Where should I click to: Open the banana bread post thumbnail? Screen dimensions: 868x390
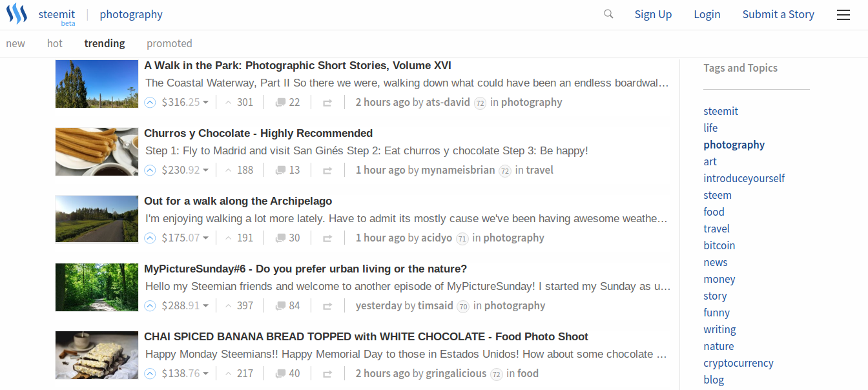(97, 354)
